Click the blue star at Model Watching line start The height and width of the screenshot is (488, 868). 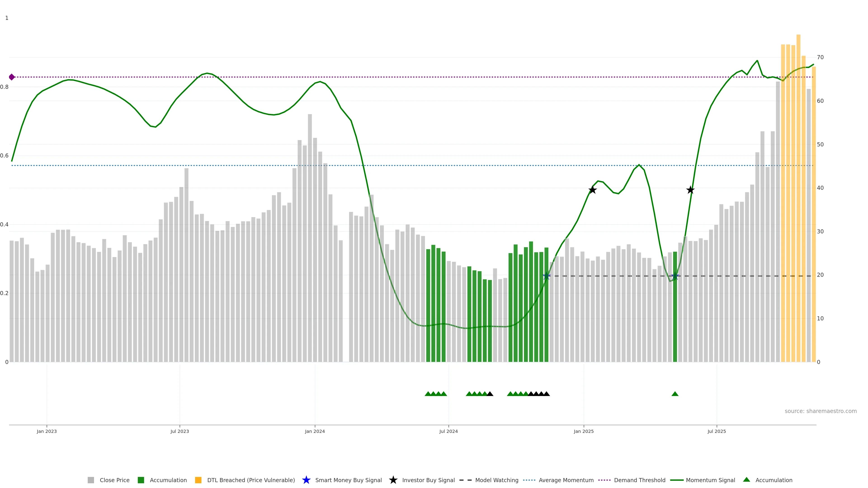click(x=547, y=276)
